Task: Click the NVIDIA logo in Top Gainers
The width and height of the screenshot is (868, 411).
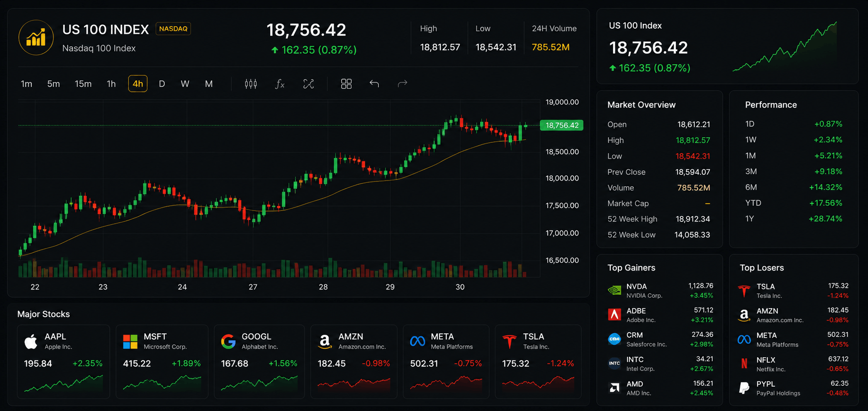Action: point(615,291)
